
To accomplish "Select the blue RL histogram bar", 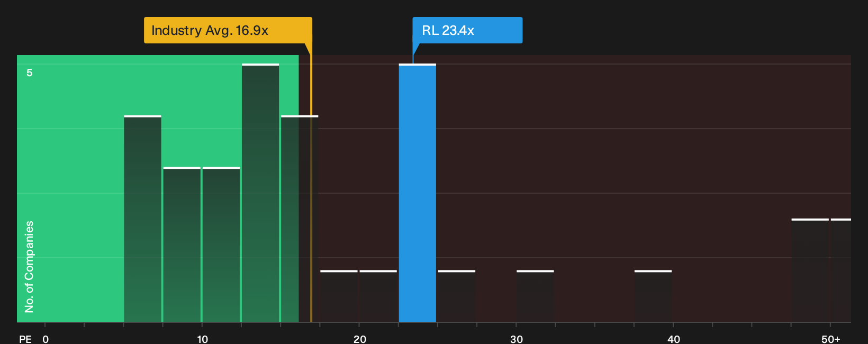I will tap(418, 193).
